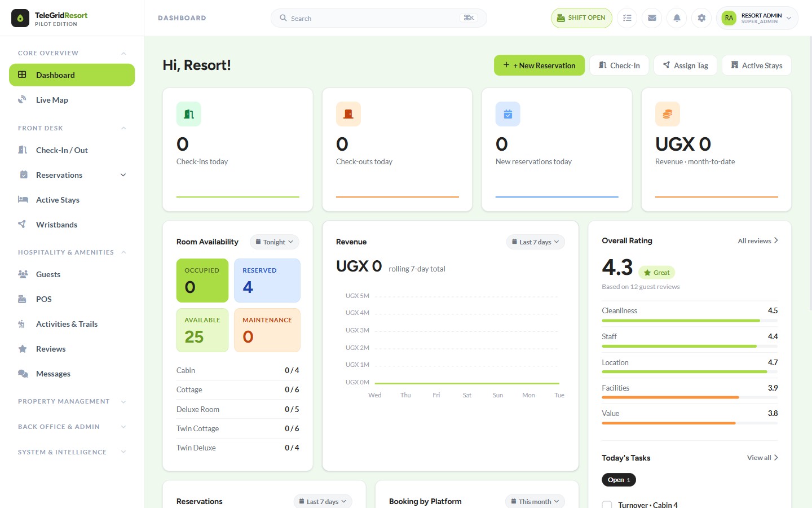Focus the Search input field
The height and width of the screenshot is (508, 812).
[x=379, y=18]
